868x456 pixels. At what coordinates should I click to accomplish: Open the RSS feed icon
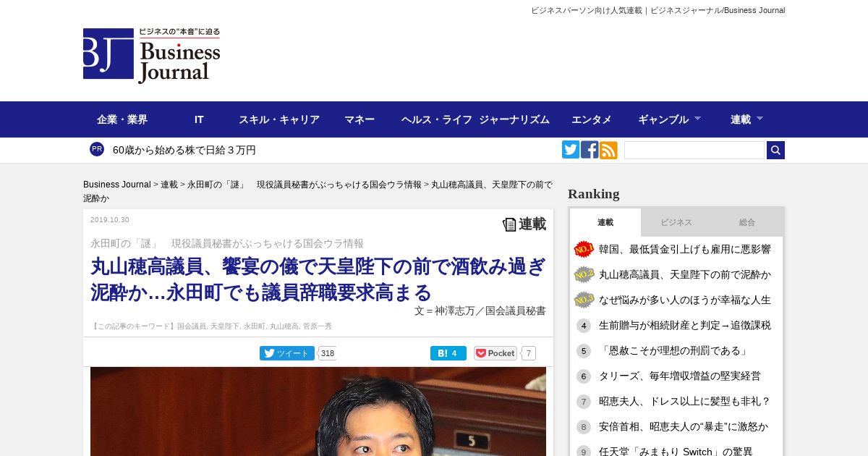608,150
